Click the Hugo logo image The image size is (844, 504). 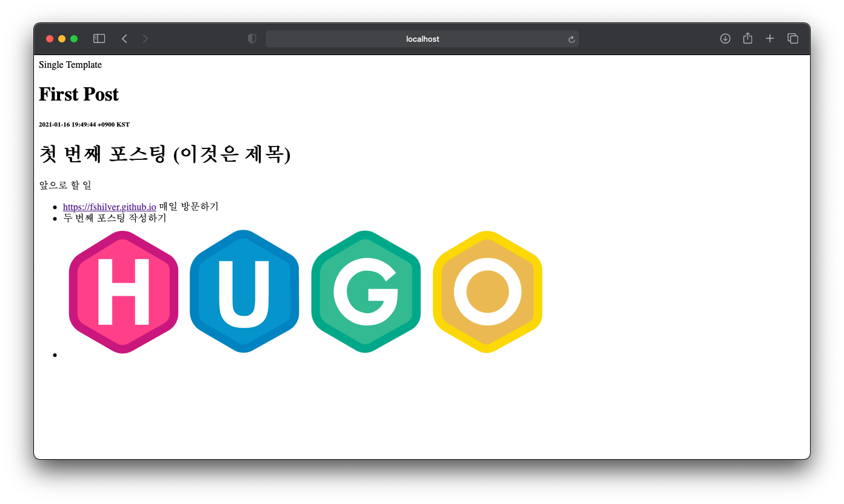[x=306, y=291]
